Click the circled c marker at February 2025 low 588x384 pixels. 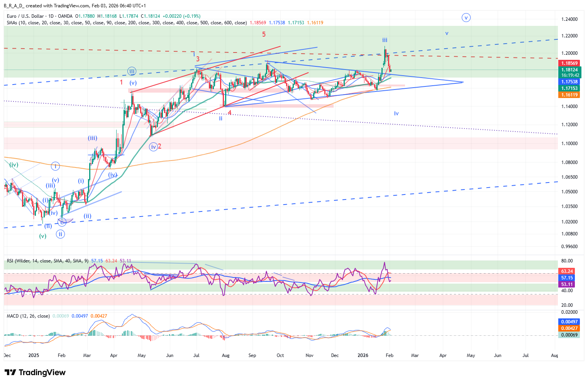[62, 222]
